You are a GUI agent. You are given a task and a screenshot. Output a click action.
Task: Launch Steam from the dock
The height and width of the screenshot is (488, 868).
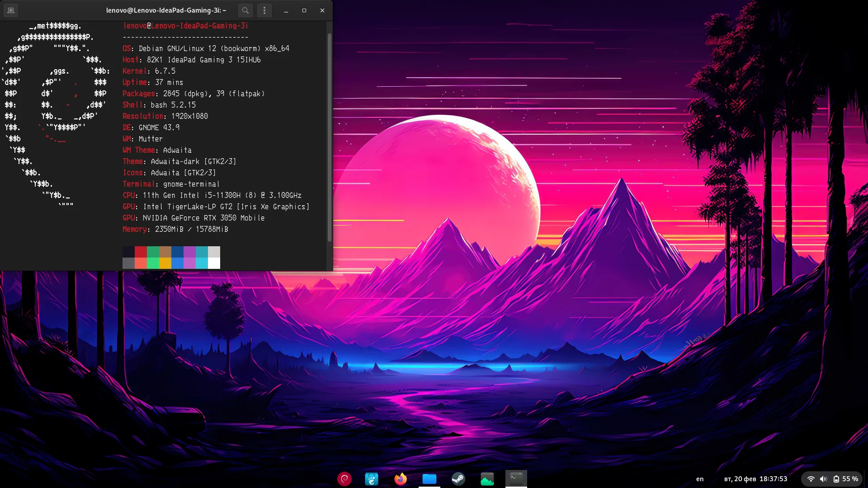click(458, 478)
